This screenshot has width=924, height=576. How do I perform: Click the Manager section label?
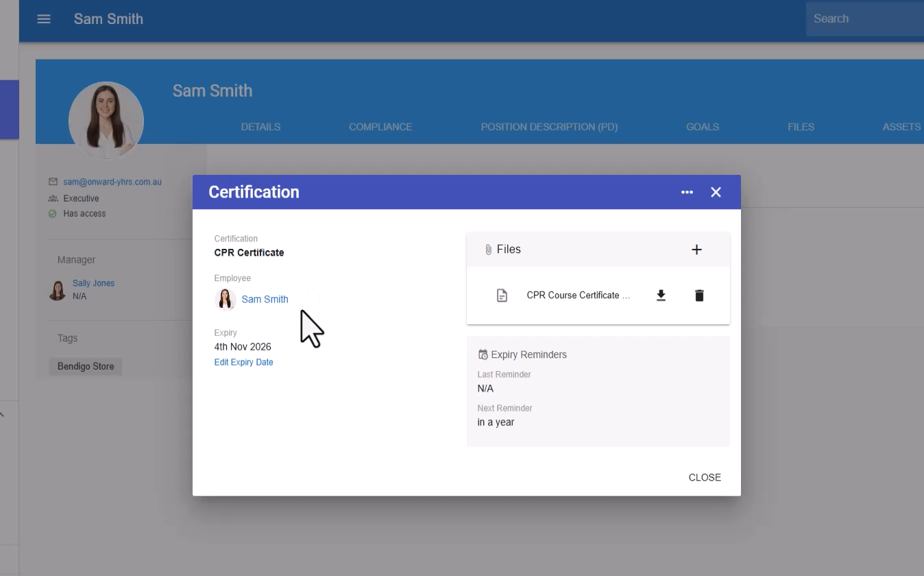pos(76,260)
